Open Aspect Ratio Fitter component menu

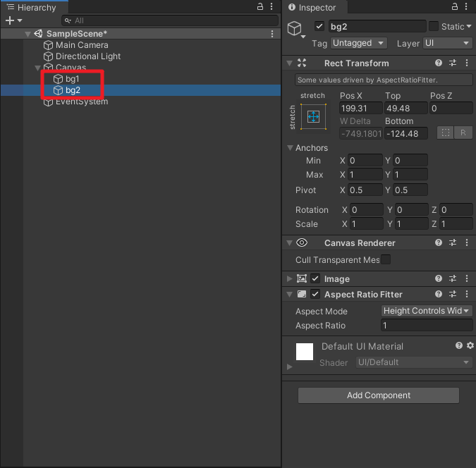[467, 294]
